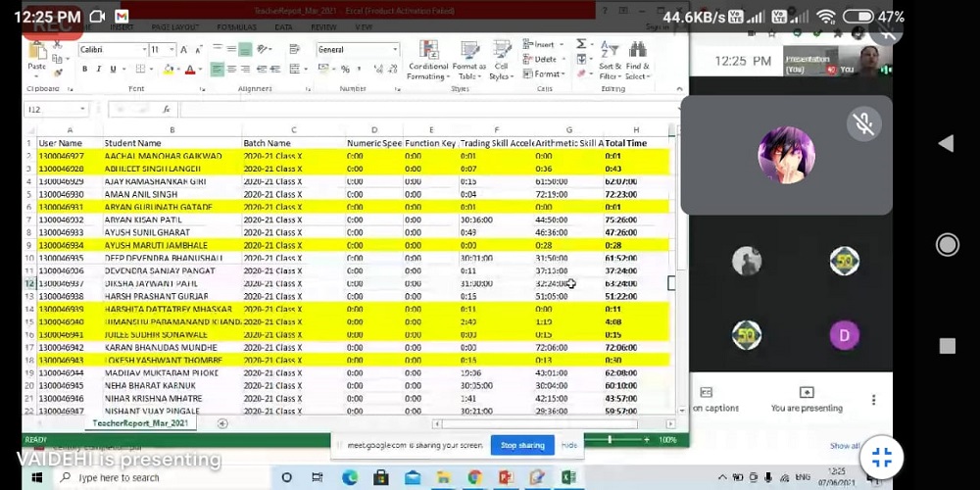Screen dimensions: 980x490
Task: Click the zoom slider in Excel status bar
Action: pyautogui.click(x=627, y=440)
